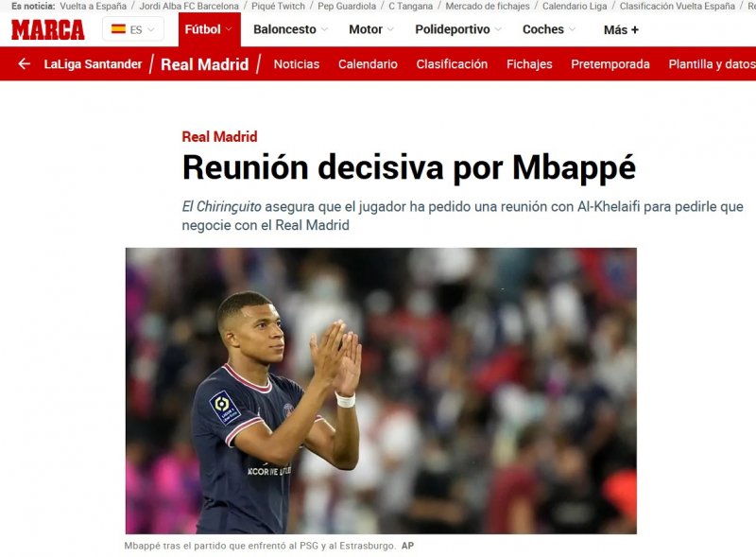This screenshot has height=557, width=756.
Task: Click the back arrow before LaLiga Santander
Action: coord(25,63)
